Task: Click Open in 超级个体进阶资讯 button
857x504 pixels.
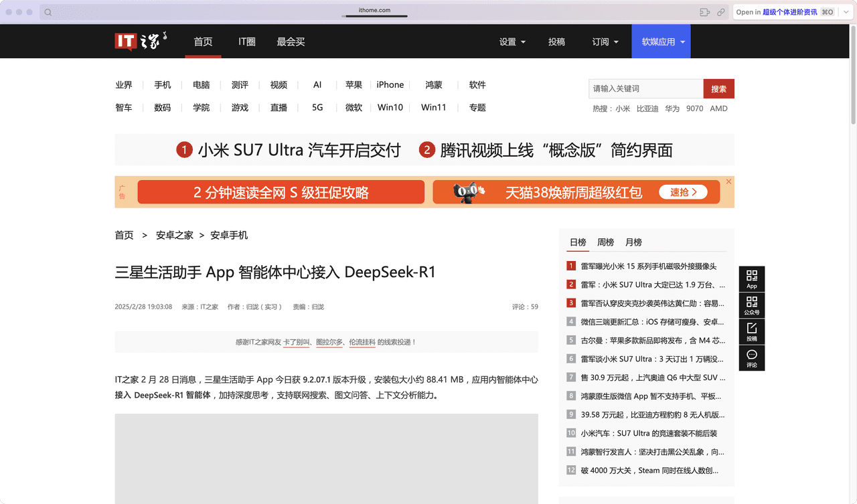Action: point(785,12)
